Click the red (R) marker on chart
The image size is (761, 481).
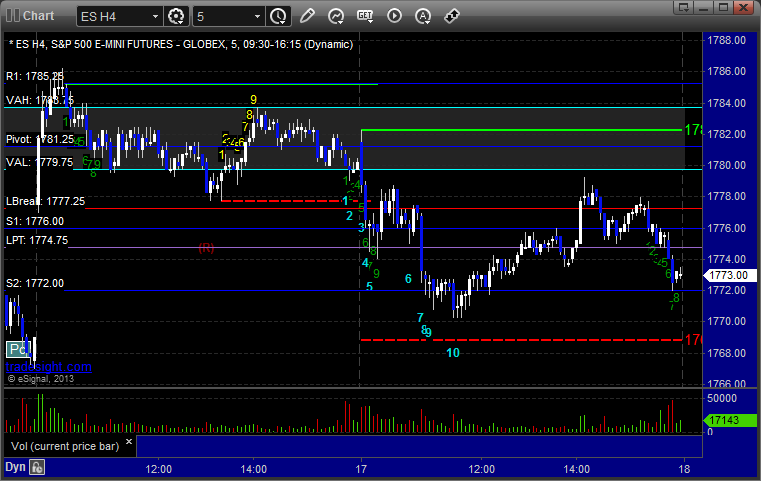(206, 248)
